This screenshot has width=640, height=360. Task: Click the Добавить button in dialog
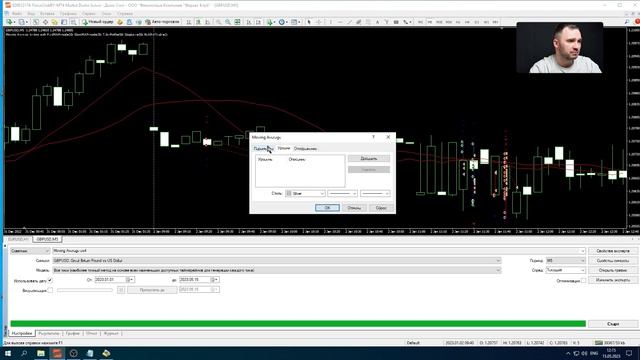[369, 158]
